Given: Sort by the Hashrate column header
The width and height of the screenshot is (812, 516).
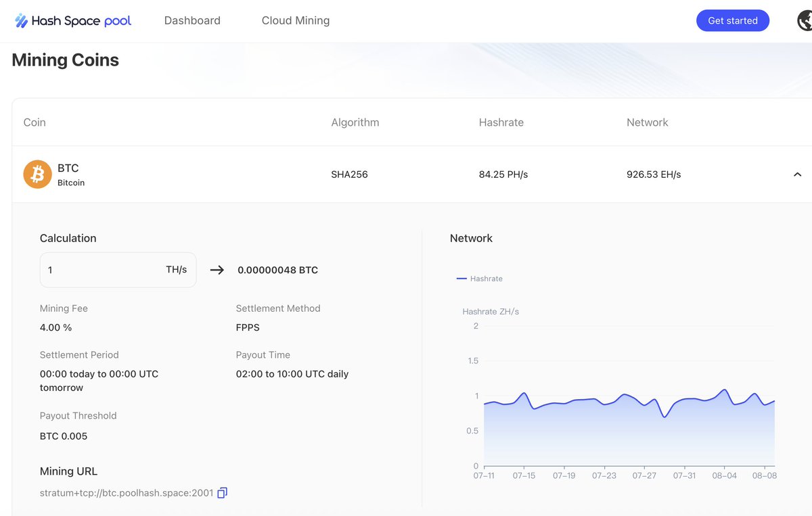Looking at the screenshot, I should [501, 122].
